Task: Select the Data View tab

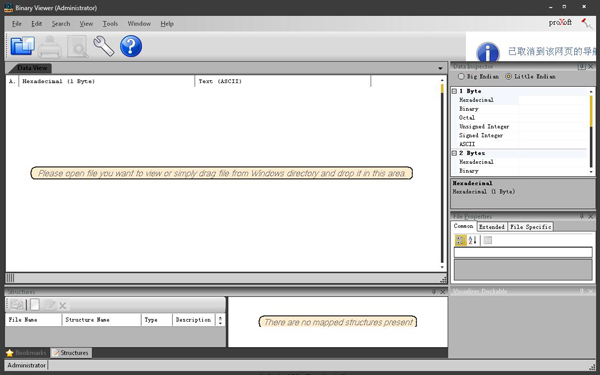Action: click(x=32, y=68)
